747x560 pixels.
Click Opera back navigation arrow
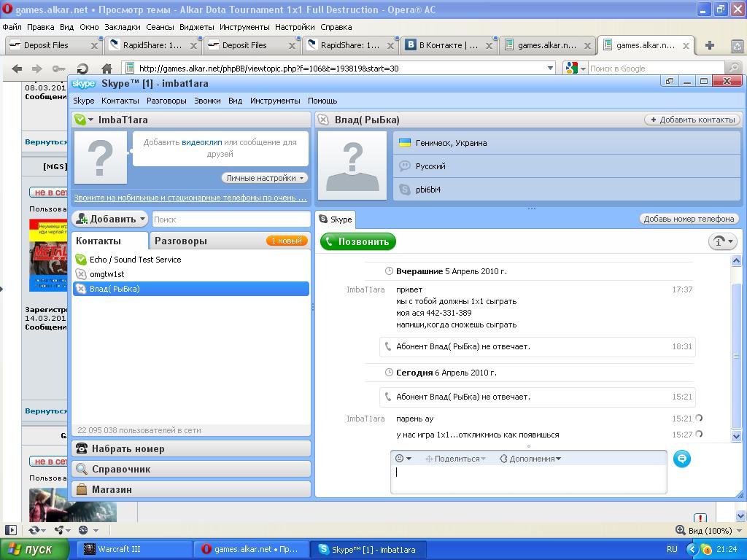click(x=18, y=69)
